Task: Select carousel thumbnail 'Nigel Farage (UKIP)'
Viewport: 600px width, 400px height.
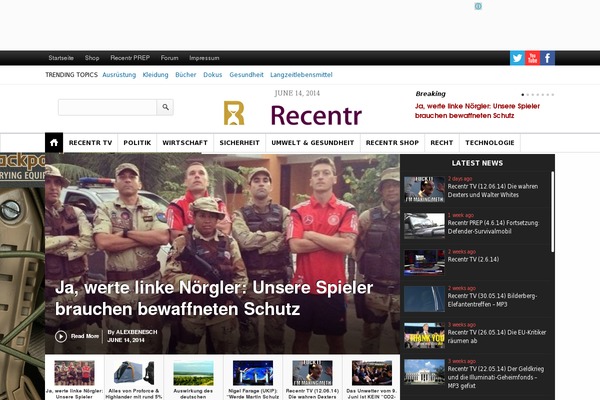Action: pyautogui.click(x=253, y=373)
